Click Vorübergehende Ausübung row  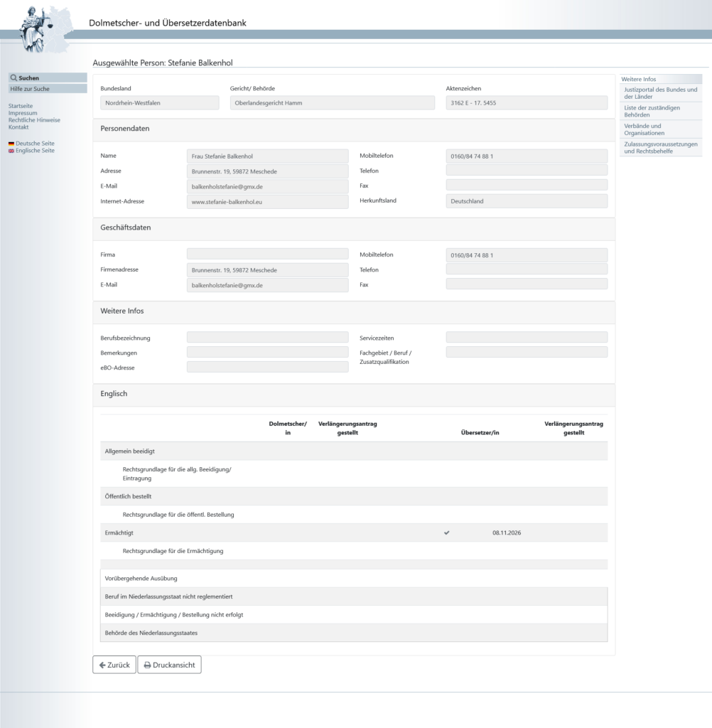[354, 578]
